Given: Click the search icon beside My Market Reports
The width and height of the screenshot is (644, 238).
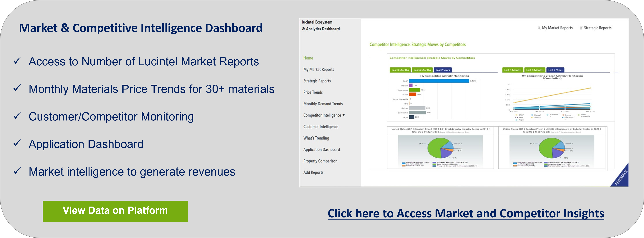Looking at the screenshot, I should (539, 28).
